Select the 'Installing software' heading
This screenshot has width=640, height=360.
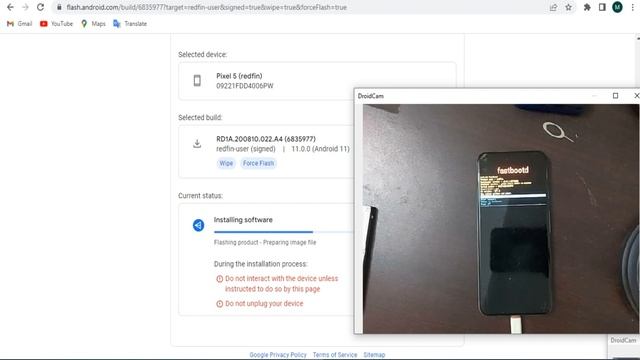coord(243,220)
